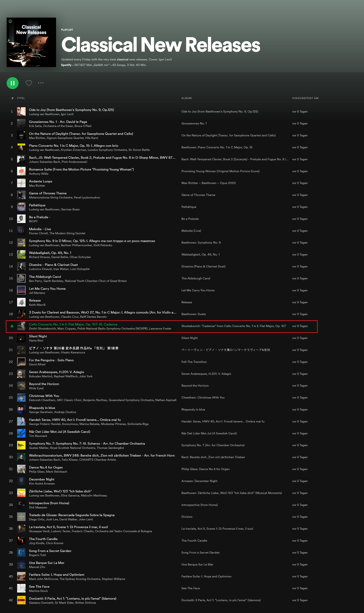Screen dimensions: 364x613
Task: Open artist Max Richter under Andante Loops
Action: (x=37, y=186)
